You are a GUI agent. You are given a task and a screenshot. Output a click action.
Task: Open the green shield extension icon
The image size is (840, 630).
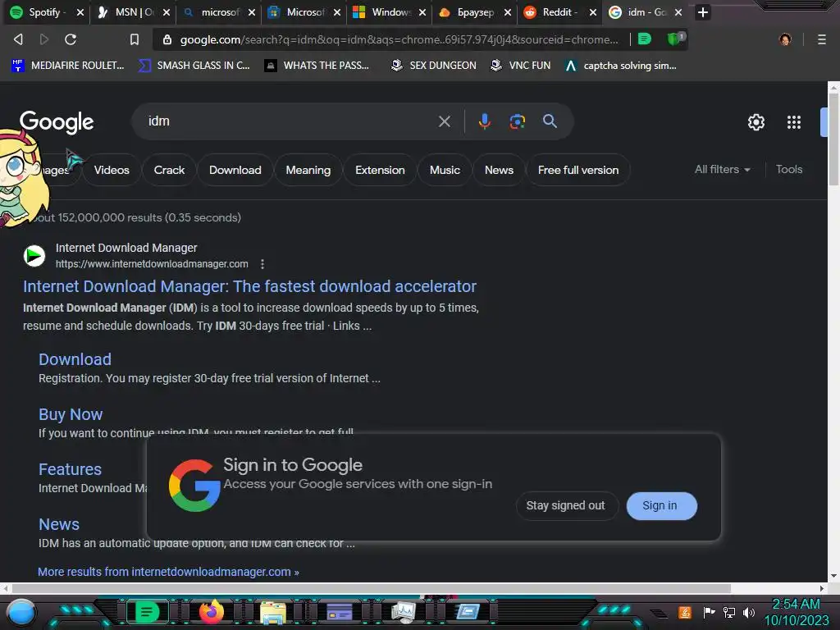[674, 39]
